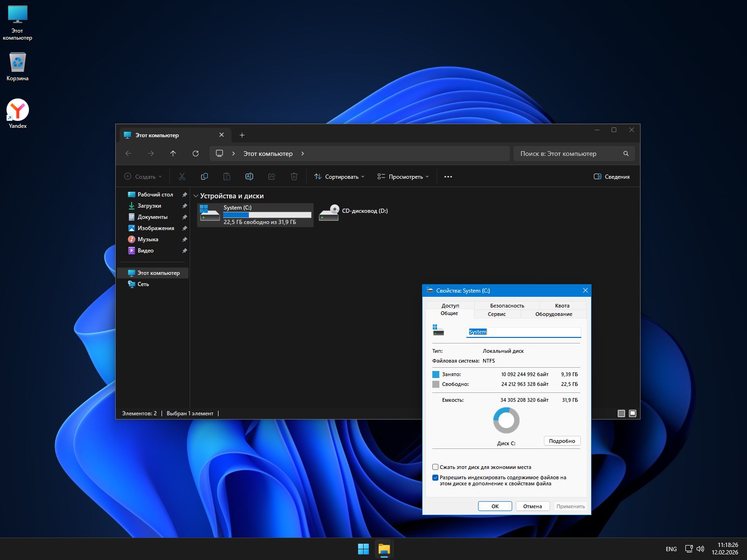Collapse 'Устройства и диски' section
The width and height of the screenshot is (747, 560).
click(196, 196)
